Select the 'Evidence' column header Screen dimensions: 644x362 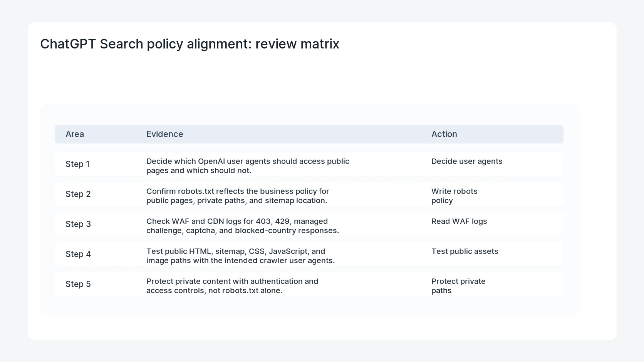point(164,134)
